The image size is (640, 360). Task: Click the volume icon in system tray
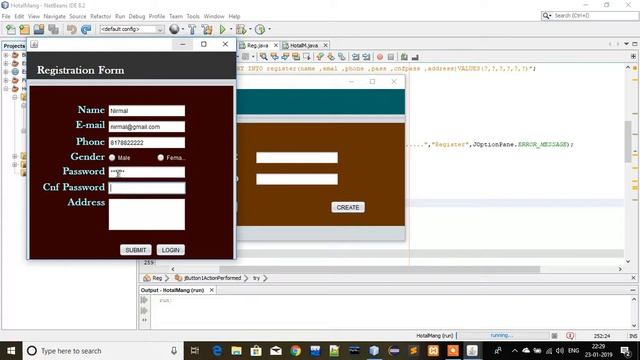click(x=560, y=351)
